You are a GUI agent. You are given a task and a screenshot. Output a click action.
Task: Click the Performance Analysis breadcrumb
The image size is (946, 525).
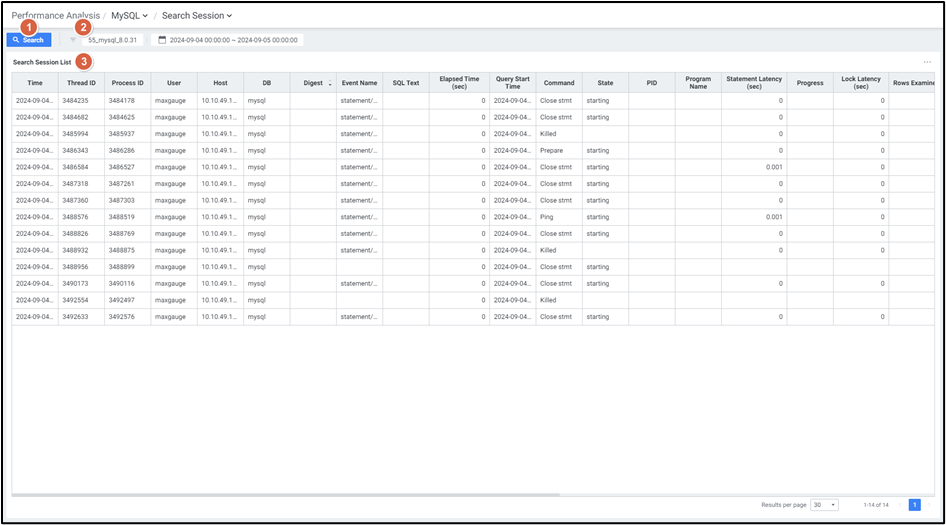click(x=56, y=16)
